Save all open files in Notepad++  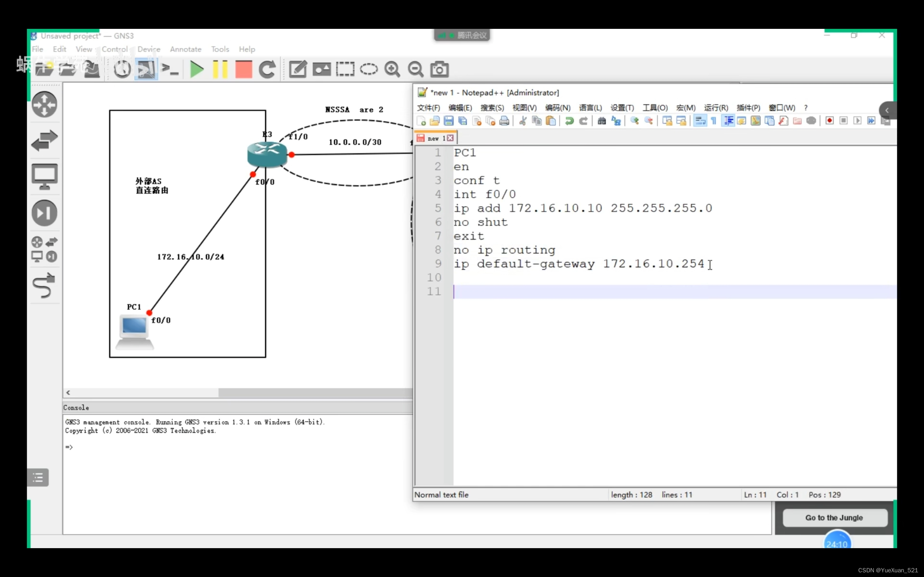coord(462,121)
